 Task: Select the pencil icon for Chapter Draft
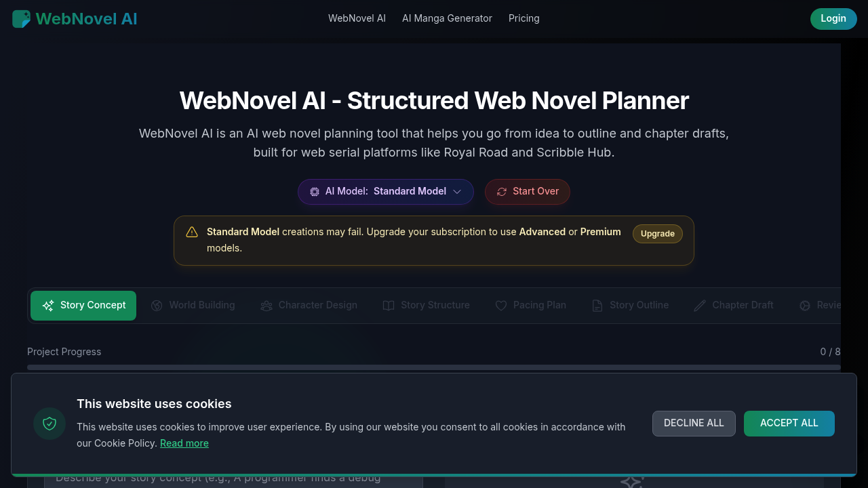tap(700, 306)
